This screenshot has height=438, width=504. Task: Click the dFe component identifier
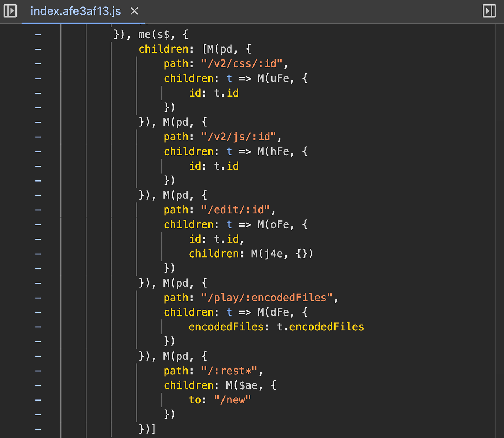click(x=280, y=312)
